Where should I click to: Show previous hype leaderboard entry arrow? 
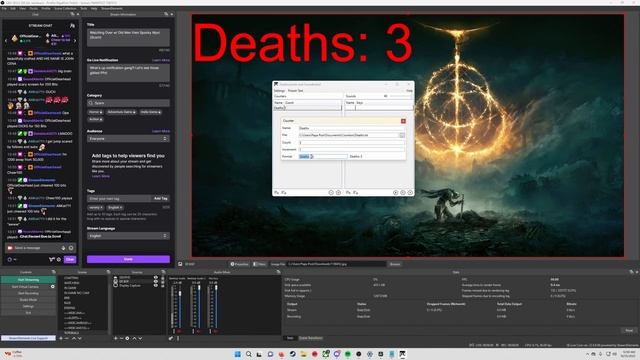pos(6,40)
